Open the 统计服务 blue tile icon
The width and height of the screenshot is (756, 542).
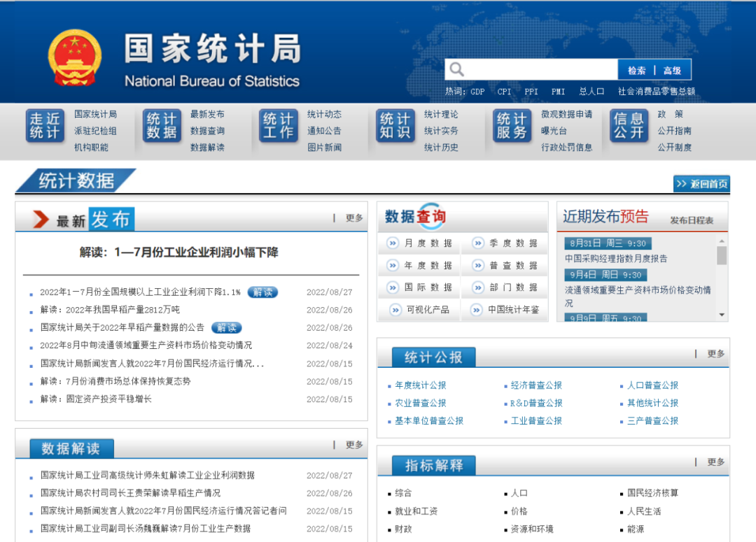point(512,126)
